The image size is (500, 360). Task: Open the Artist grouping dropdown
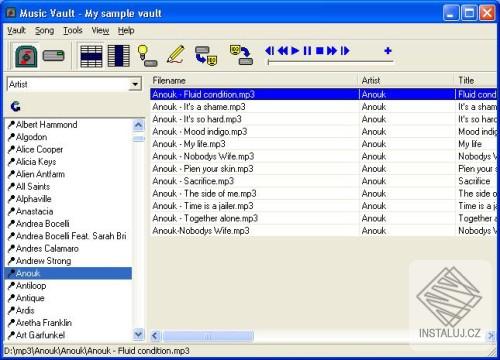(x=135, y=84)
